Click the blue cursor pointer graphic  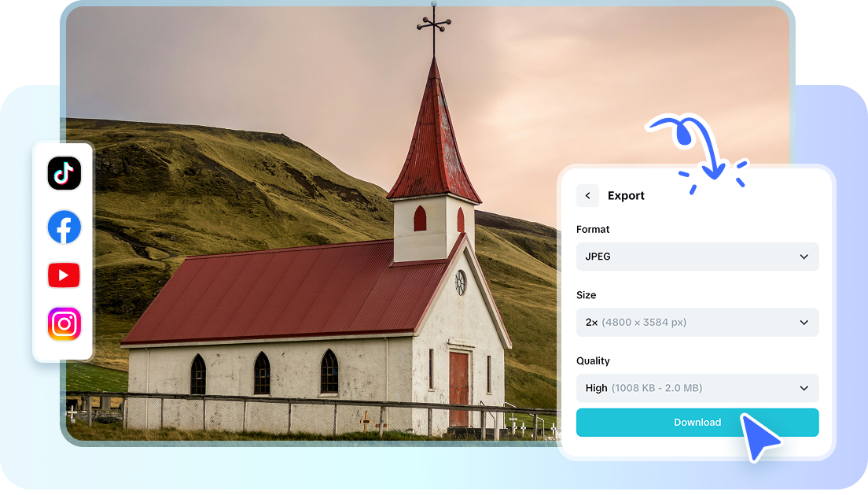[759, 438]
